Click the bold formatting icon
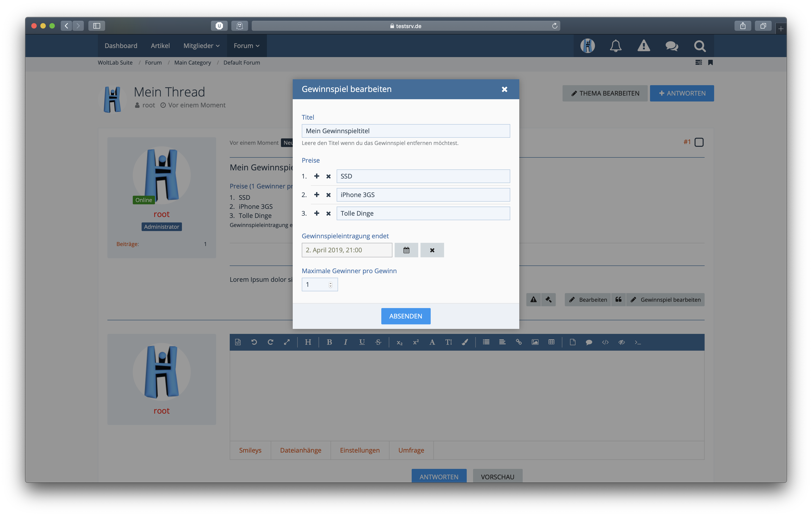This screenshot has width=812, height=516. 329,342
